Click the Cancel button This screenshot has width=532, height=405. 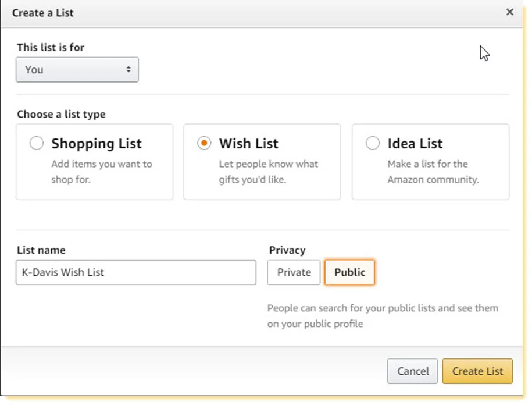pyautogui.click(x=413, y=371)
